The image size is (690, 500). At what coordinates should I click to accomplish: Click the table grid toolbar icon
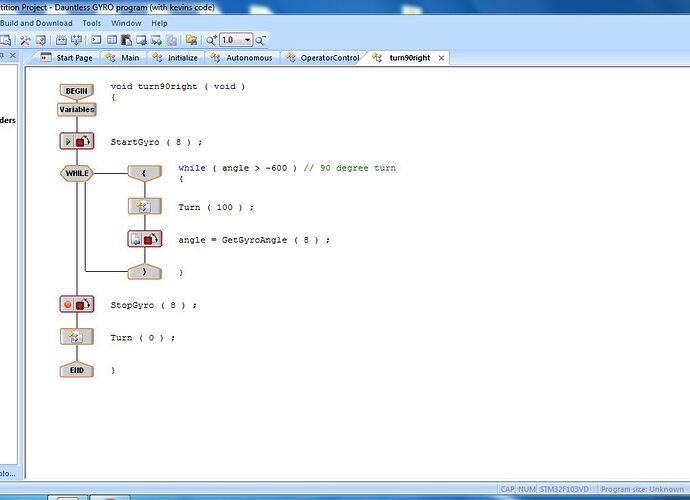point(112,40)
